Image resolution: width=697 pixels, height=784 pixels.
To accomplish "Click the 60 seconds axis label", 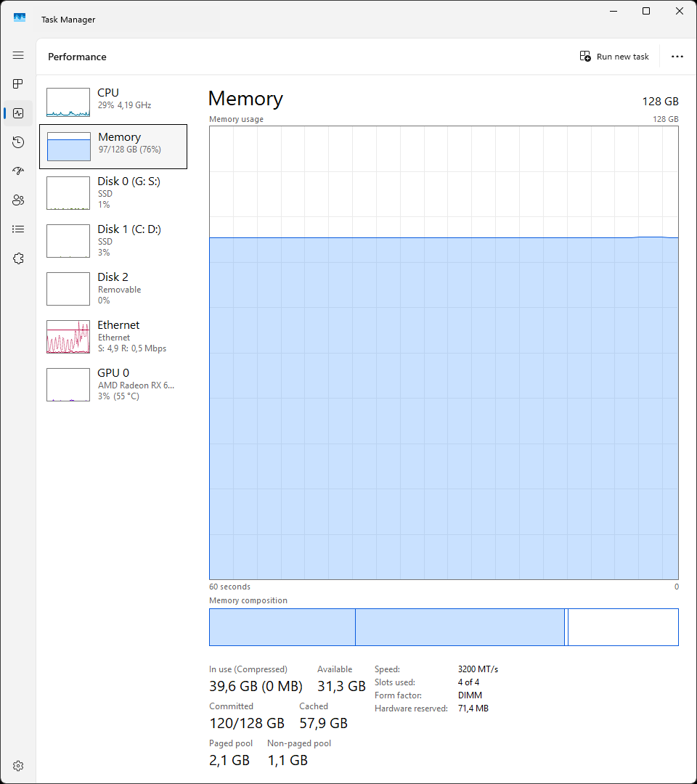I will [229, 587].
